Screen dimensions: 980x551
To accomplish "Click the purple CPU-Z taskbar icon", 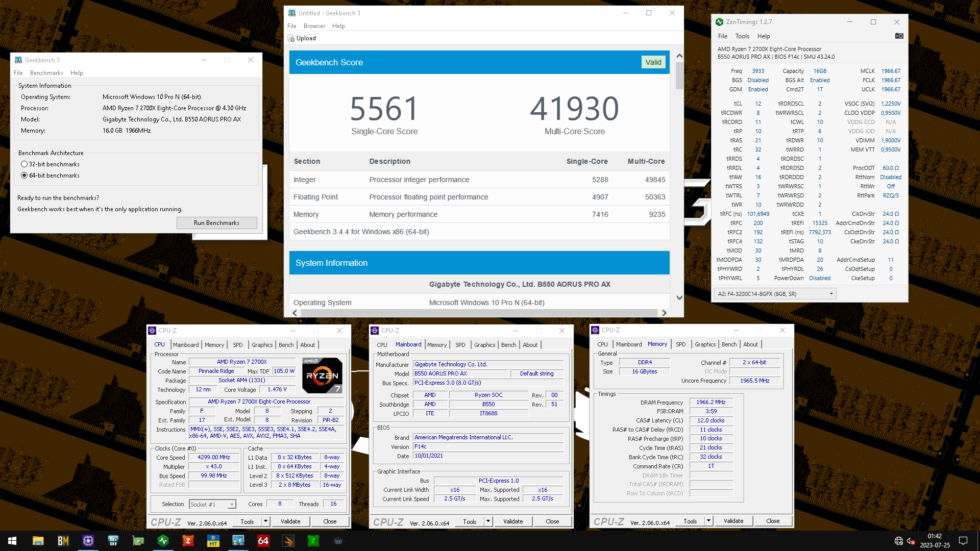I will coord(88,540).
